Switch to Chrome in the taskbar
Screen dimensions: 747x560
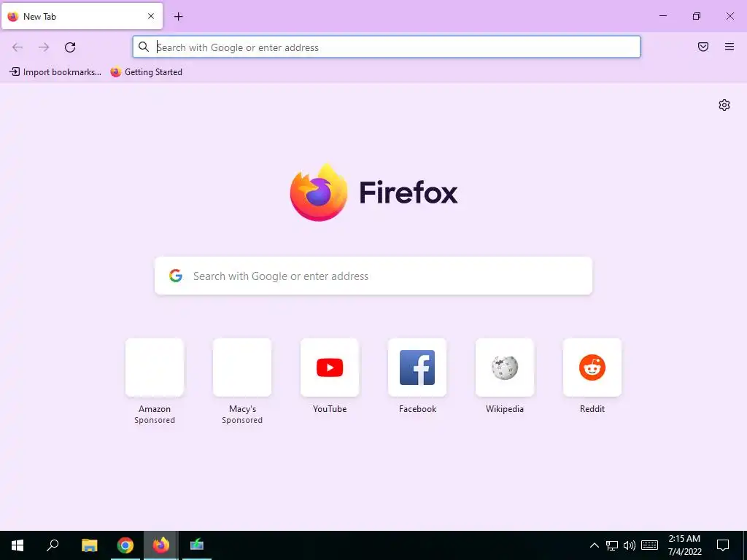point(125,545)
